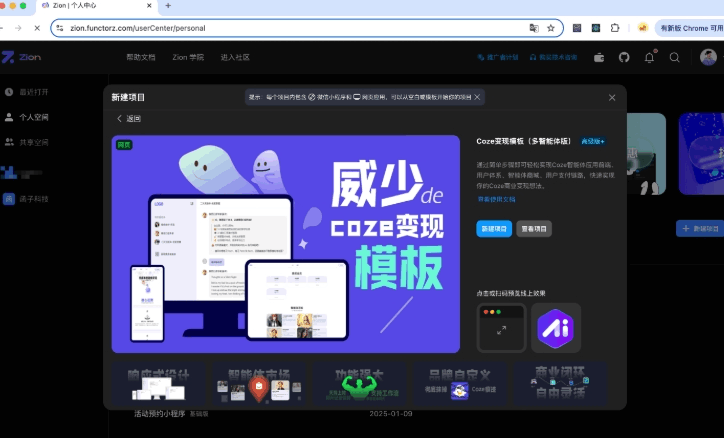The image size is (724, 438).
Task: Open a new Chrome tab
Action: [168, 6]
